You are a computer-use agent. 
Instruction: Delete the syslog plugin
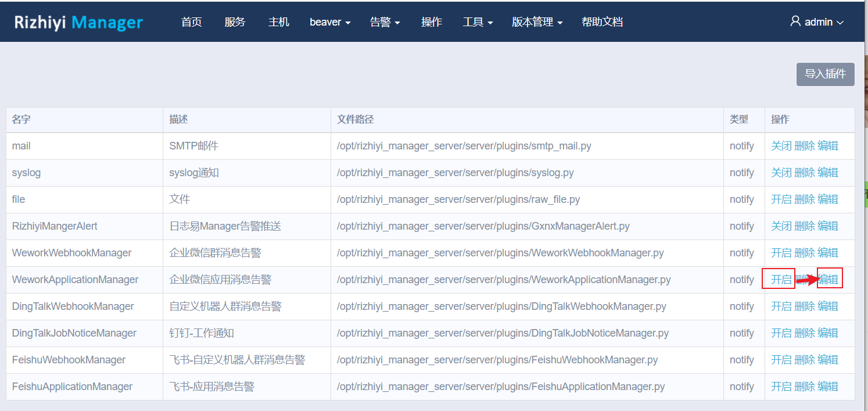pyautogui.click(x=805, y=172)
